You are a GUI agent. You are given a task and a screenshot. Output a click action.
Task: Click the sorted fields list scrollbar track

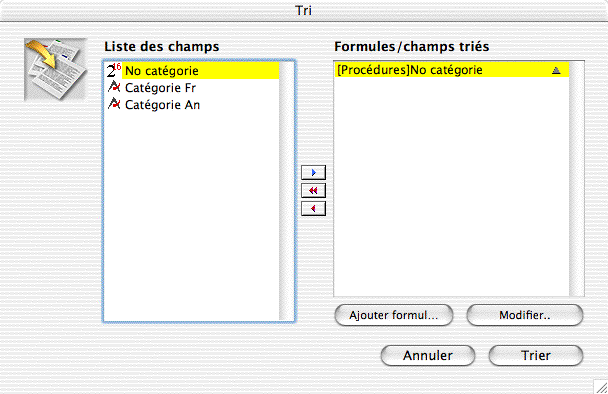pos(577,178)
